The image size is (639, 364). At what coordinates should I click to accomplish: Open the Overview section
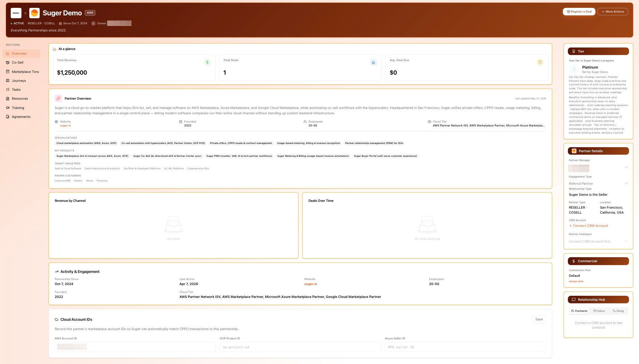(21, 54)
